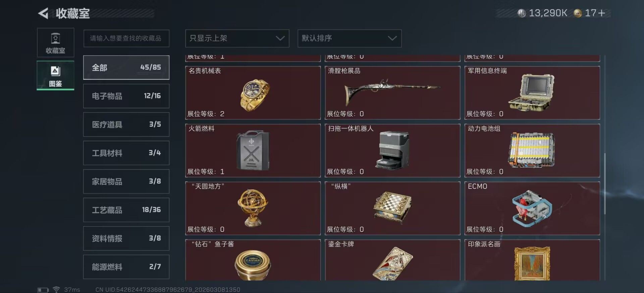This screenshot has width=644, height=293.
Task: Open the 军用信息终端 item card
Action: point(532,93)
